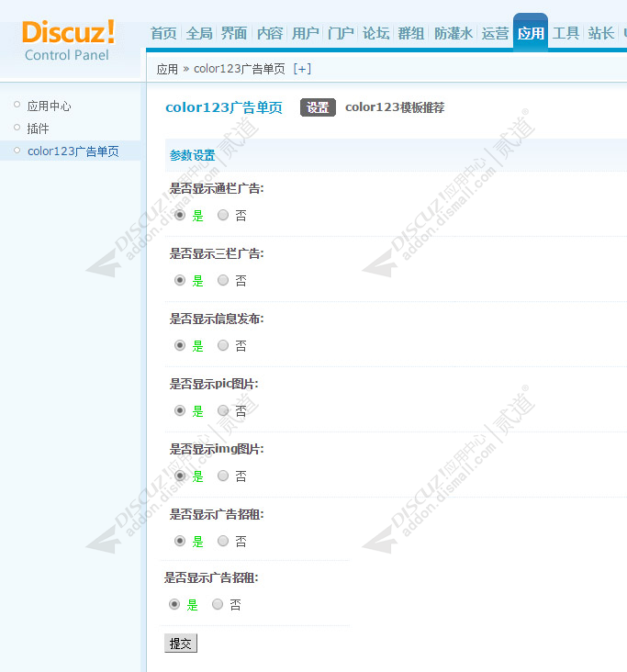Switch to the 论坛 tab
Screen dimensions: 627x672
[375, 33]
